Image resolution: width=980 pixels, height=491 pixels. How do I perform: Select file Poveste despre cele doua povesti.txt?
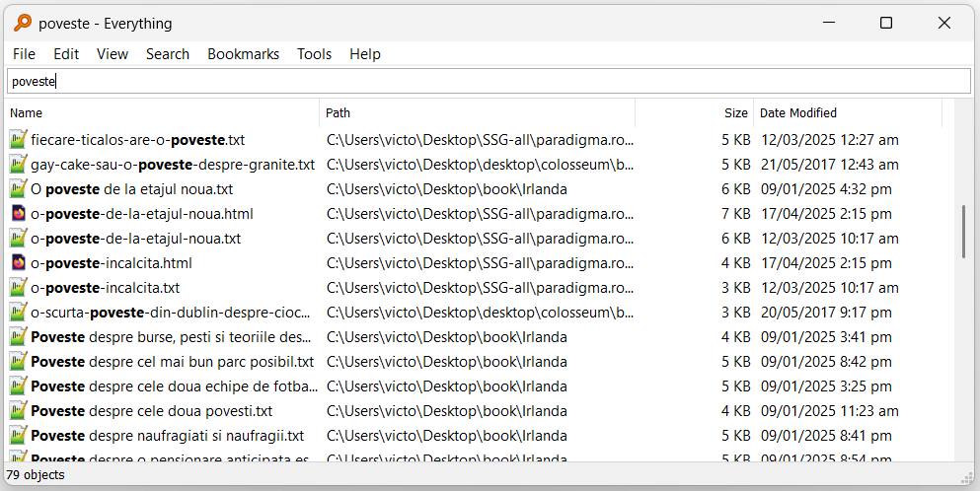point(152,411)
